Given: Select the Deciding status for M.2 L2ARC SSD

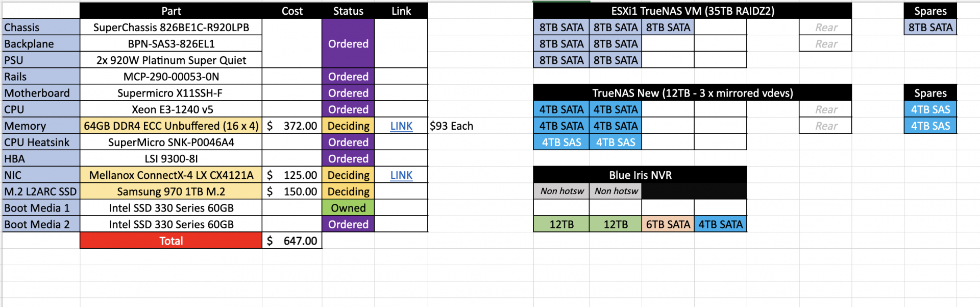Looking at the screenshot, I should 348,192.
